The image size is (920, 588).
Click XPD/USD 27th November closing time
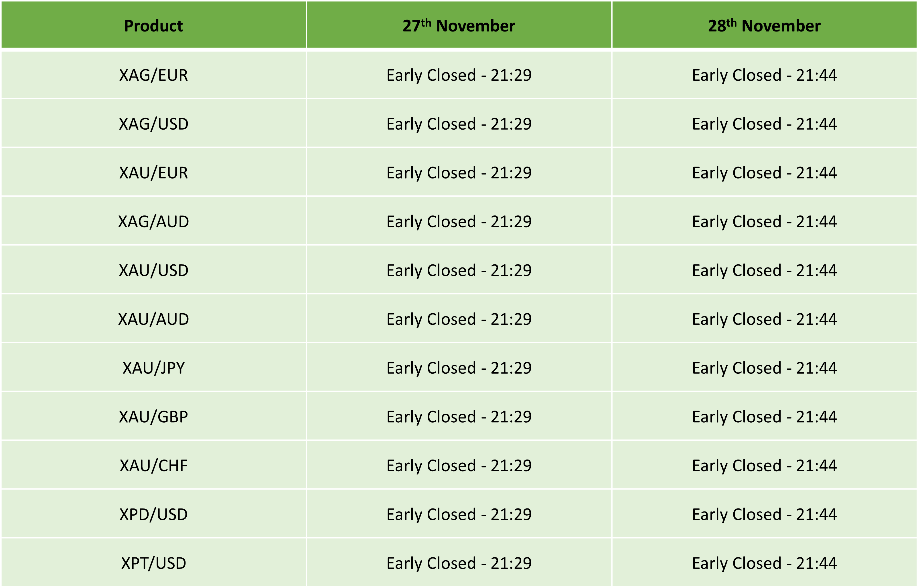coord(459,515)
